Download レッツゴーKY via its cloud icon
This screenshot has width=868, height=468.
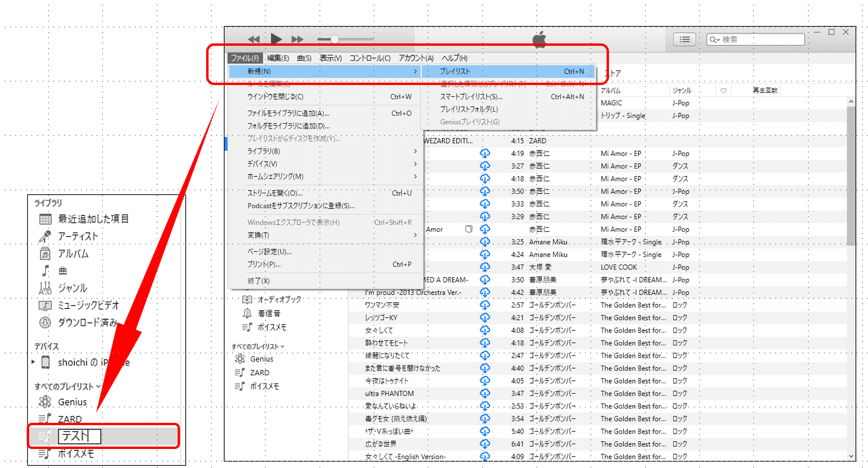click(485, 318)
